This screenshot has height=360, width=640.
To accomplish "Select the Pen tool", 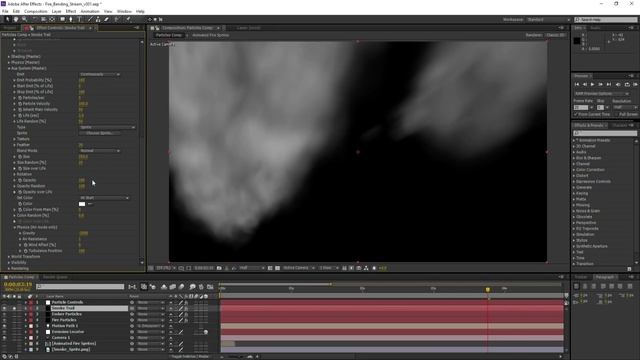I will pos(71,19).
